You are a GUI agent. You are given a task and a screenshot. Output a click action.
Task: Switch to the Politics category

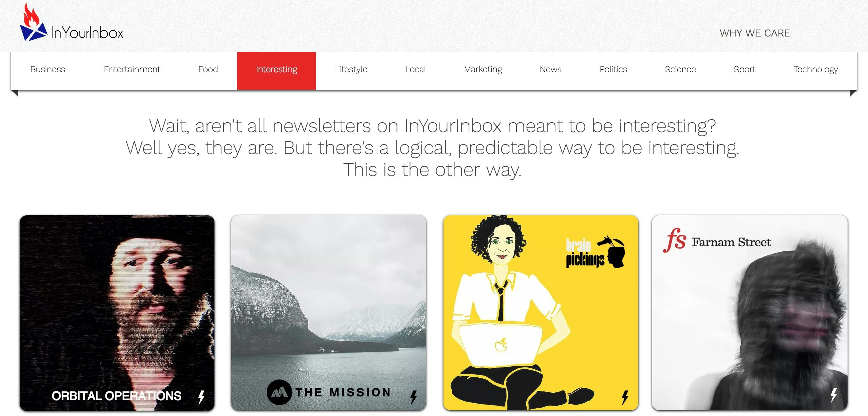coord(613,69)
